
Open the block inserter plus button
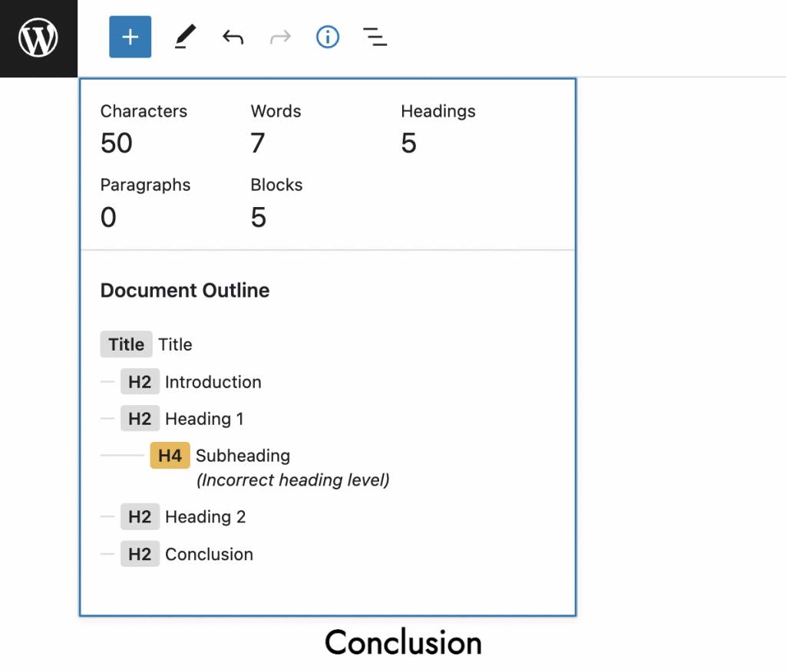(130, 37)
